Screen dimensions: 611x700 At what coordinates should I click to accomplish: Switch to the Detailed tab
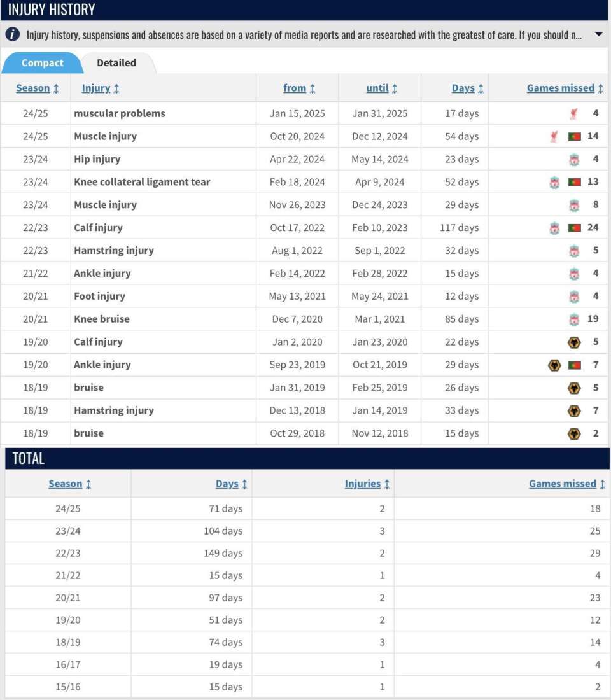point(116,63)
